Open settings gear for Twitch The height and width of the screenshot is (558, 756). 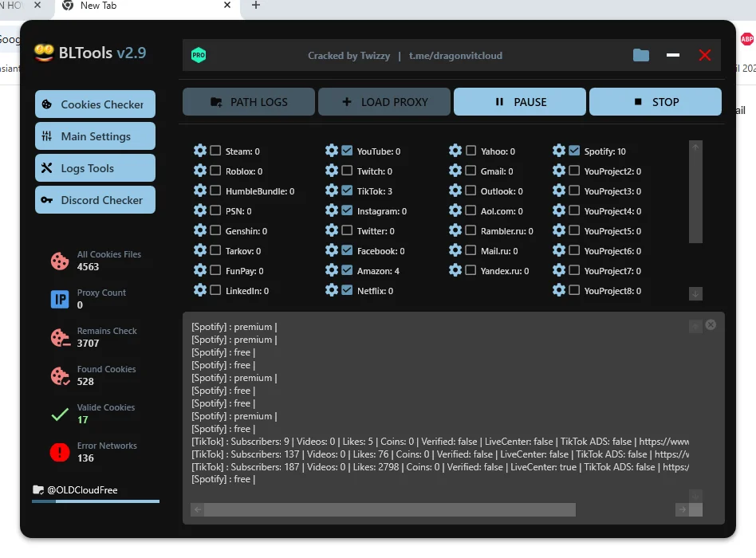332,171
